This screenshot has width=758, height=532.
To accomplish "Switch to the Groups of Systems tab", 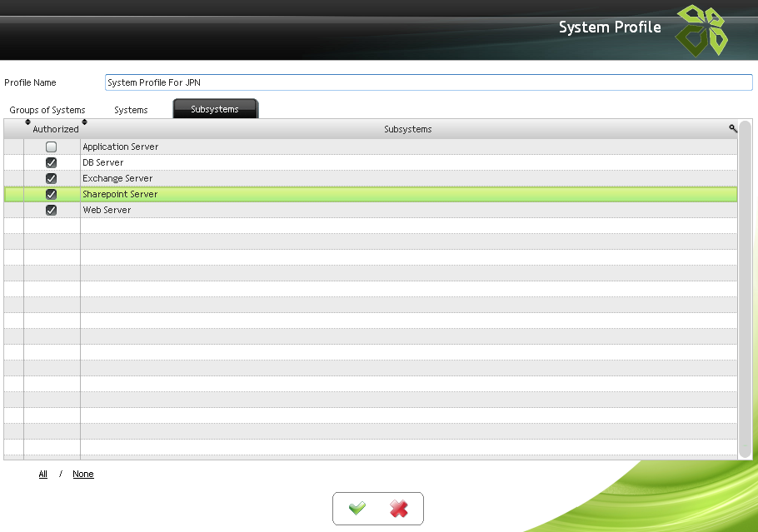I will pyautogui.click(x=47, y=110).
